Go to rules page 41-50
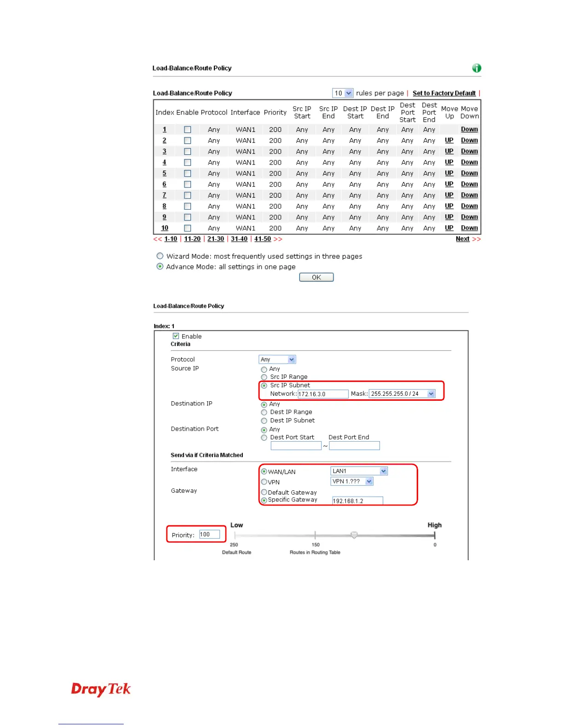The image size is (563, 728). point(263,239)
